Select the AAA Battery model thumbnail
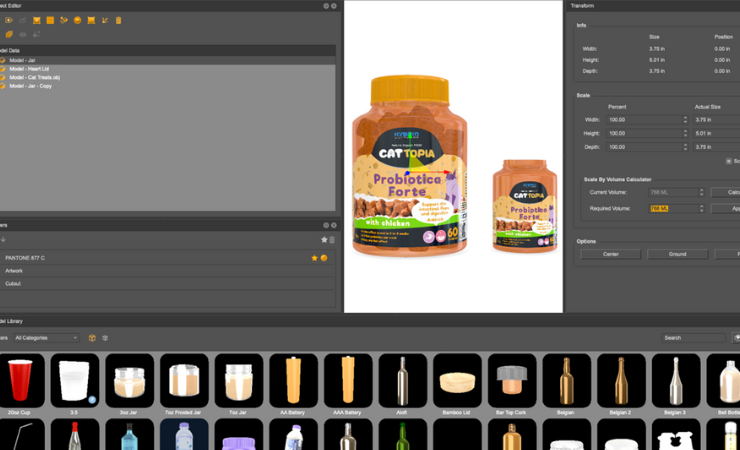Viewport: 740px width, 450px height. (x=348, y=380)
